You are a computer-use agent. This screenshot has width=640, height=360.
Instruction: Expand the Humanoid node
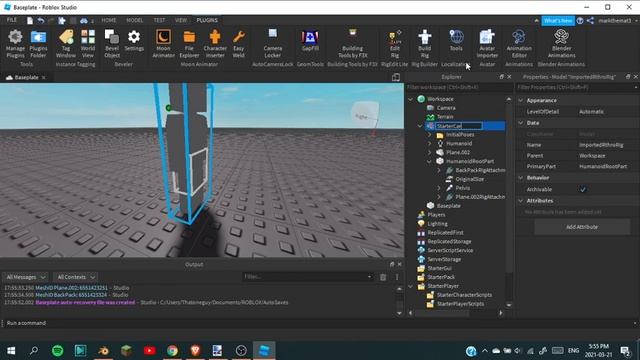click(x=429, y=144)
